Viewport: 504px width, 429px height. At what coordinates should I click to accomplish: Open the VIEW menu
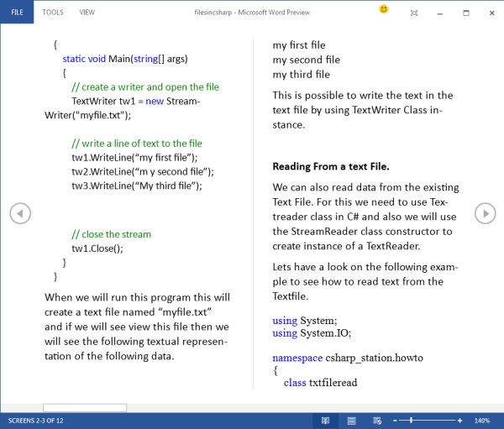87,13
